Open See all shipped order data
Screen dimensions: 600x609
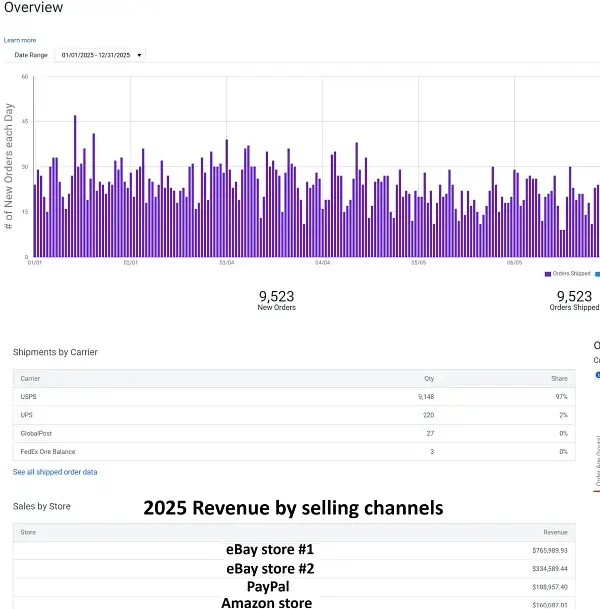[x=55, y=471]
